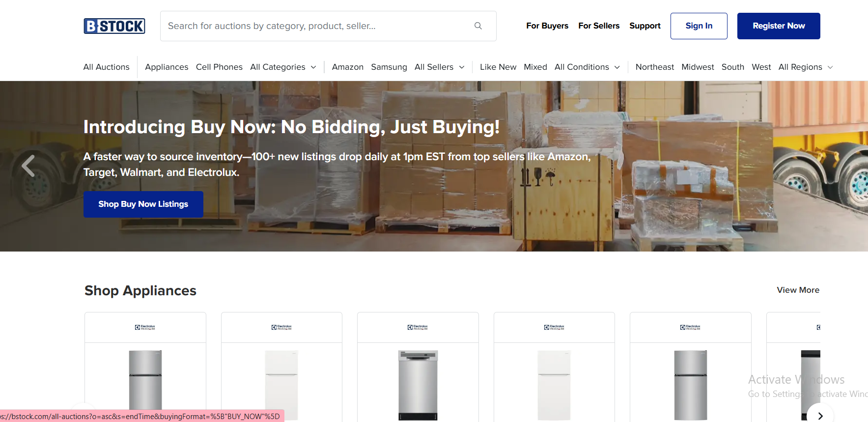Go to previous banner slide arrow

(28, 166)
